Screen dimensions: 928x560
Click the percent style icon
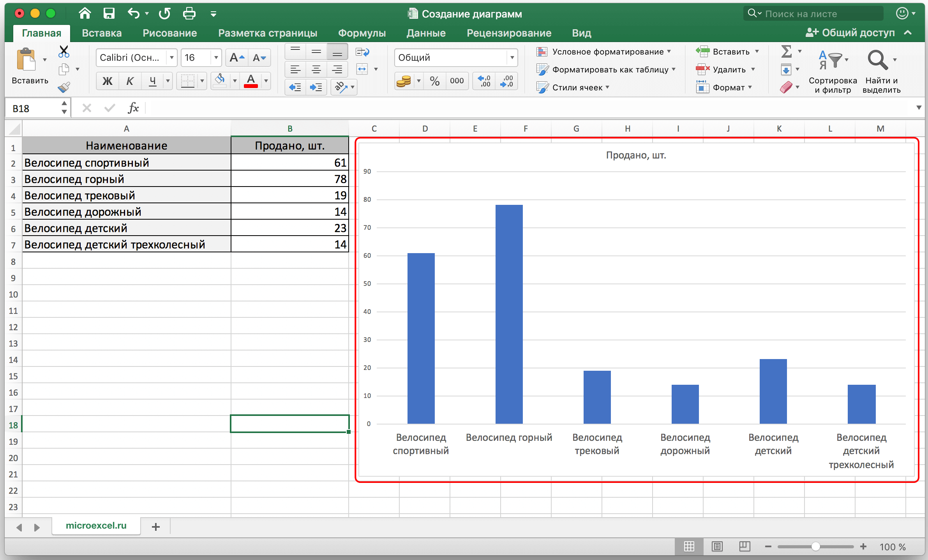(434, 81)
